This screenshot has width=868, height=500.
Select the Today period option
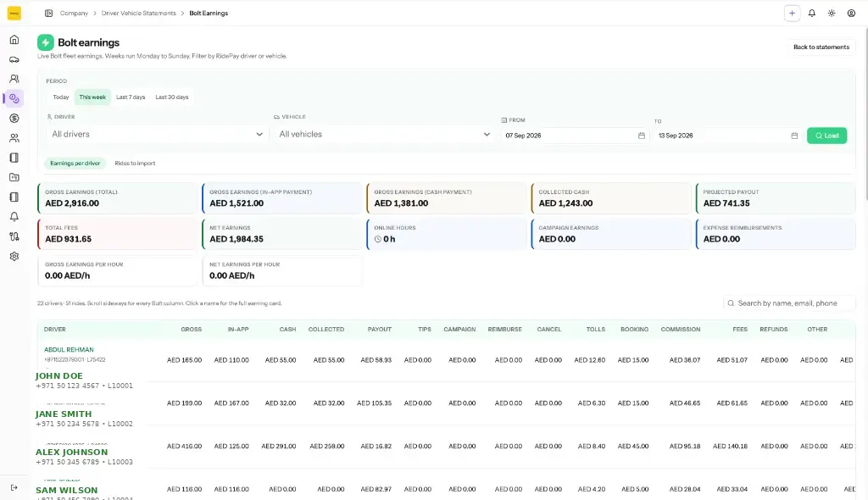click(x=61, y=97)
